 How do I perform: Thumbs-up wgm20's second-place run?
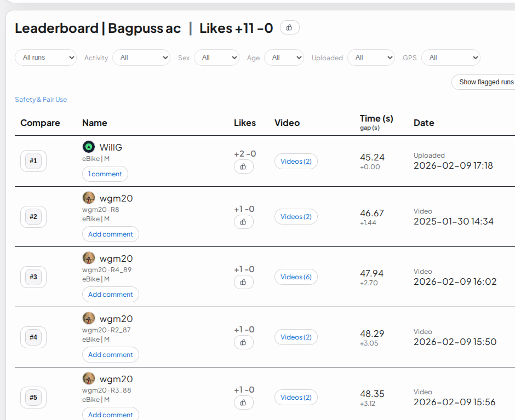coord(243,222)
